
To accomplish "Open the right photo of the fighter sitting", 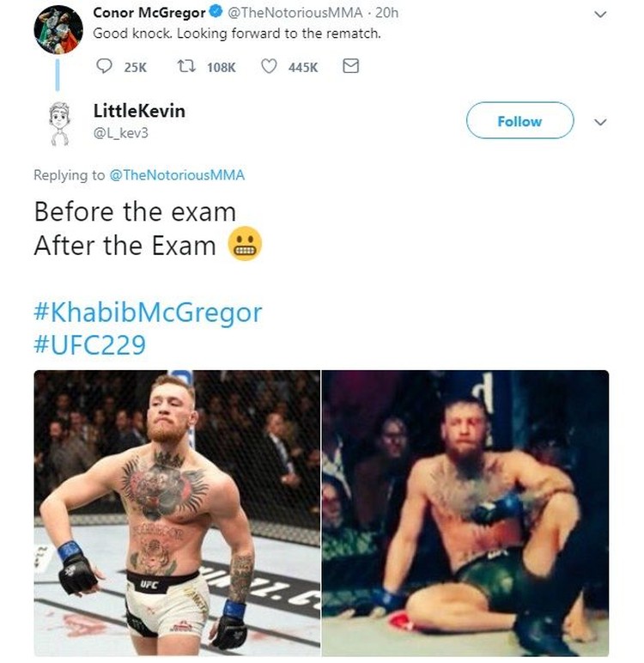I will click(x=465, y=513).
